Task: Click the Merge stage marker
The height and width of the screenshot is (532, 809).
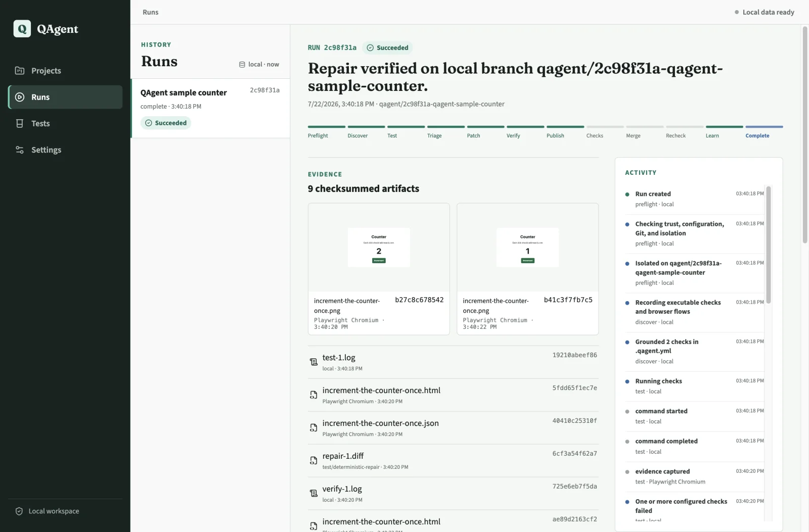Action: click(645, 132)
